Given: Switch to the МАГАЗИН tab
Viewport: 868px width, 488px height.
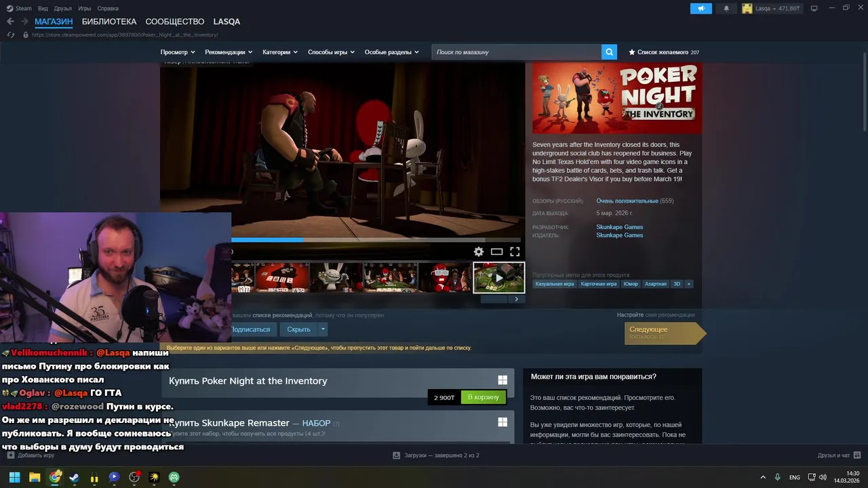Looking at the screenshot, I should [54, 22].
